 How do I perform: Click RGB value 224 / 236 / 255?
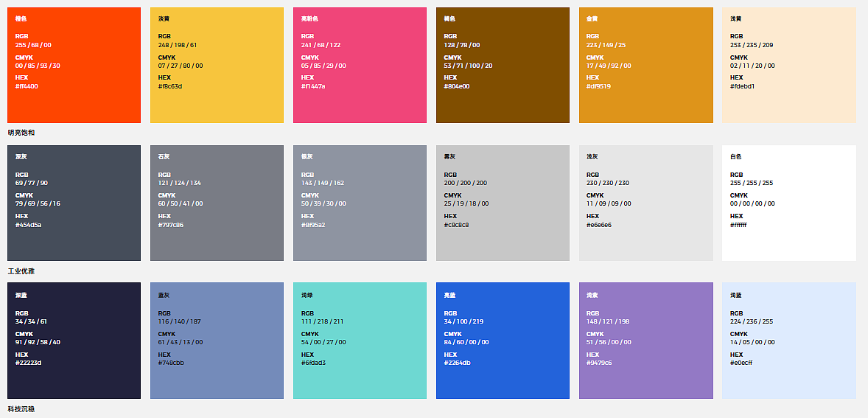click(x=752, y=321)
